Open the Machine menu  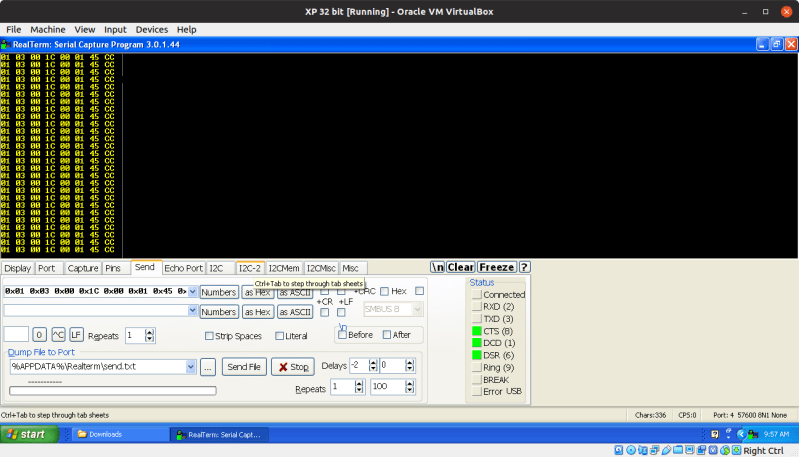click(x=47, y=30)
